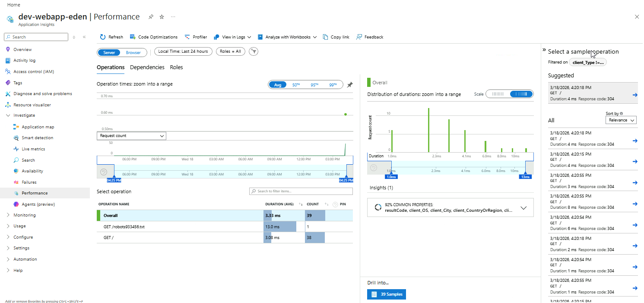Select the 95th percentile option
Screen dimensions: 644x303
click(314, 85)
